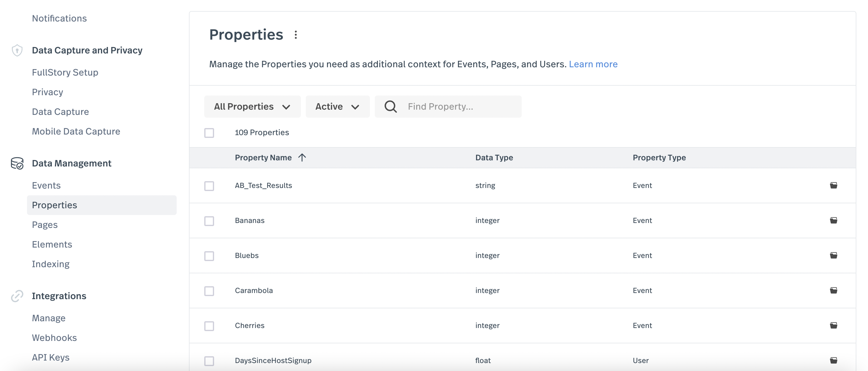Click the archive icon for DaysSinceHostSignup

coord(833,361)
